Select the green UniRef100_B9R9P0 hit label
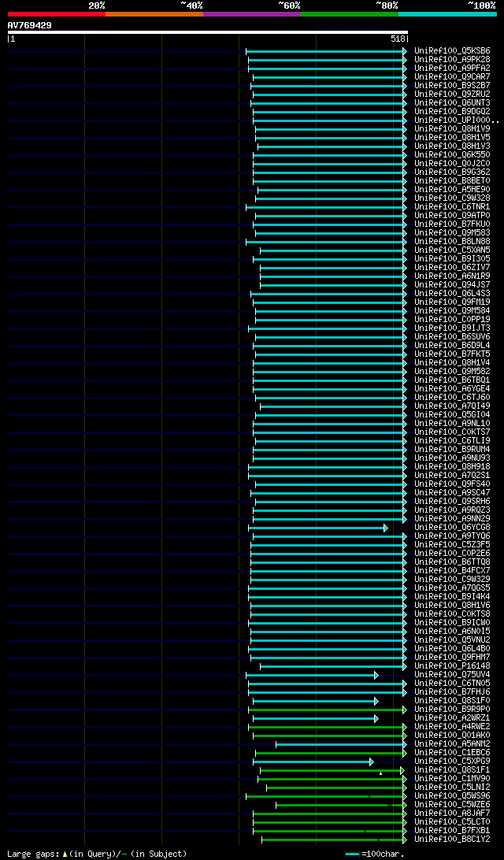The image size is (504, 860). [453, 709]
